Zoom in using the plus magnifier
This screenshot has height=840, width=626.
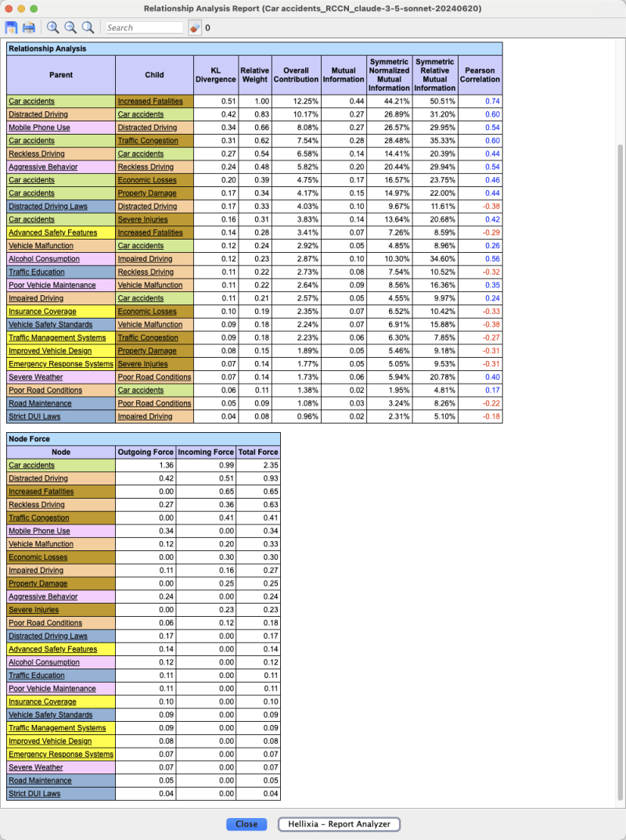pos(52,27)
